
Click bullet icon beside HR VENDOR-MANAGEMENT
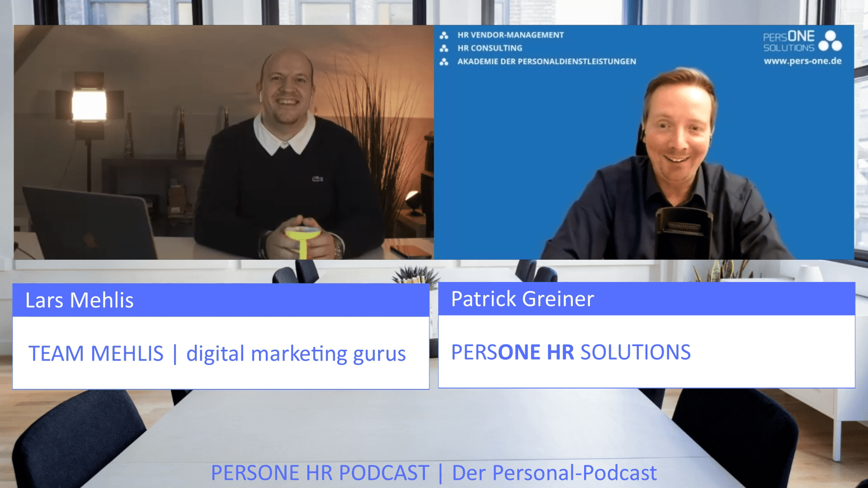444,35
